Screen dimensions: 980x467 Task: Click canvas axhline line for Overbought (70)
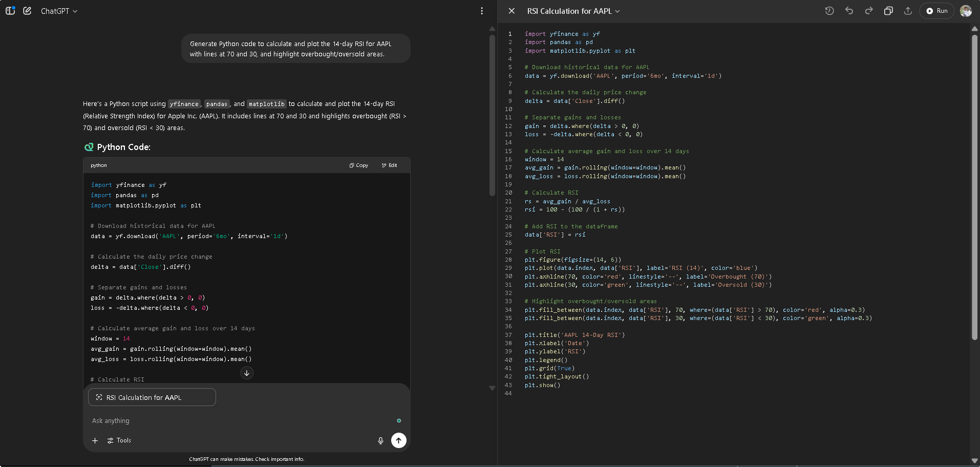[x=648, y=277]
